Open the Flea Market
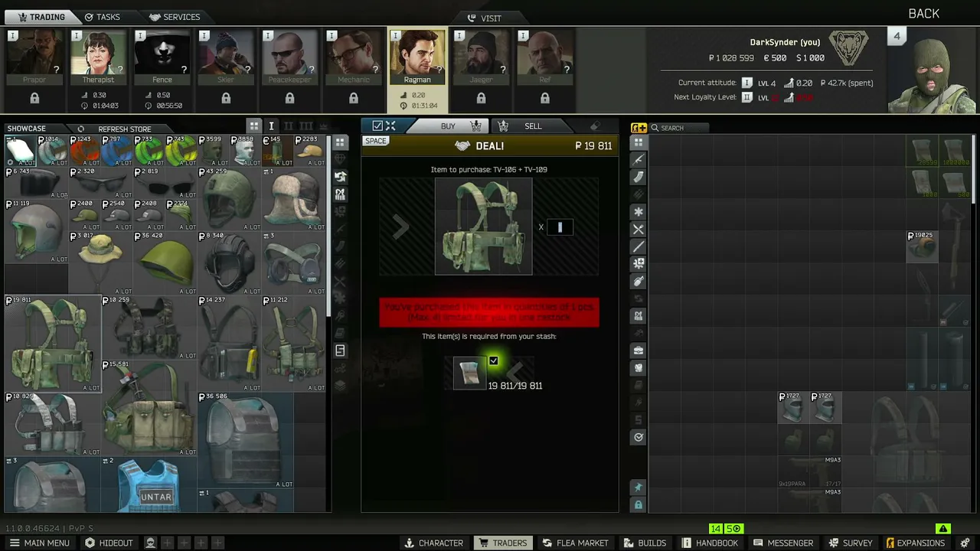This screenshot has height=551, width=980. click(x=575, y=543)
